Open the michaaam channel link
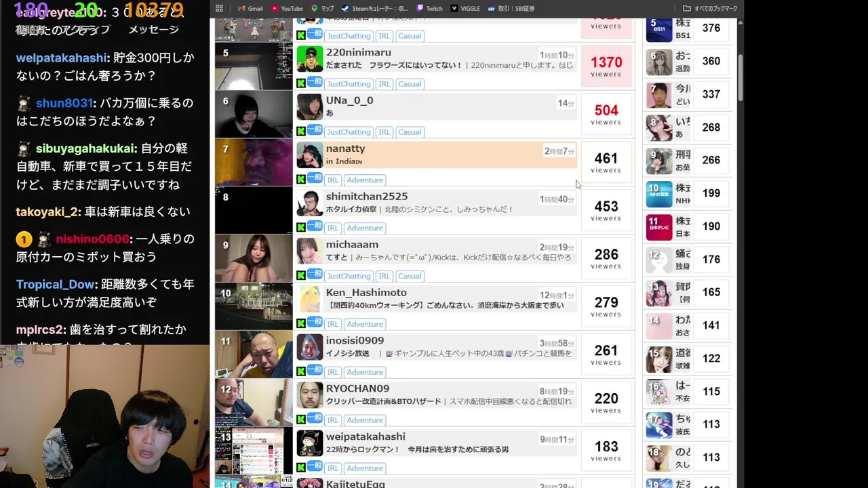868x488 pixels. 352,245
